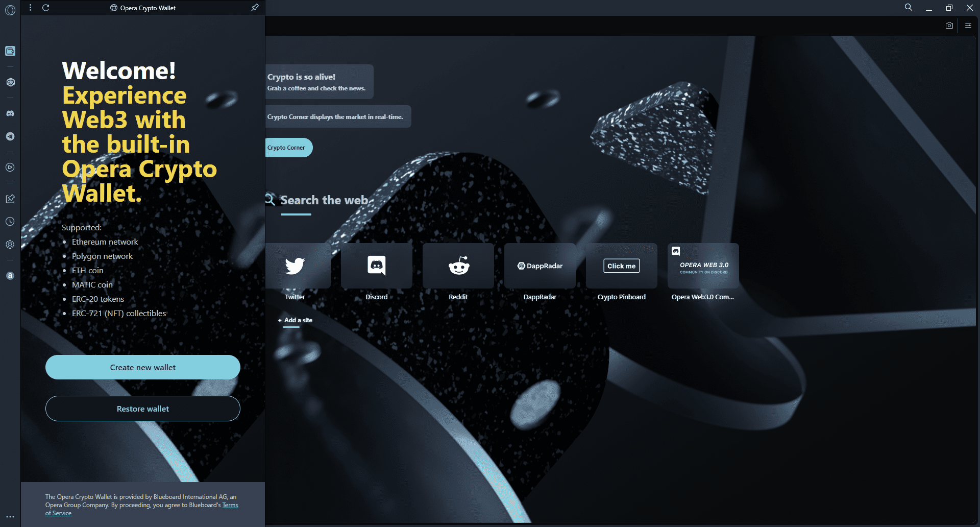This screenshot has height=527, width=980.
Task: Open the Discord speed dial tile
Action: [x=377, y=266]
